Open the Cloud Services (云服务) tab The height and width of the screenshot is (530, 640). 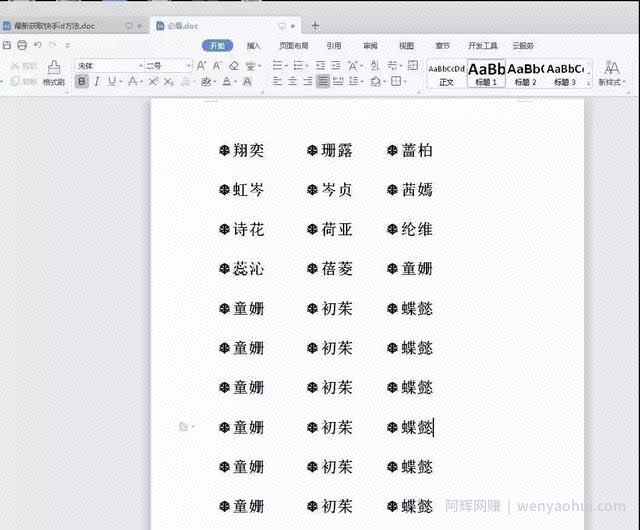click(x=523, y=46)
